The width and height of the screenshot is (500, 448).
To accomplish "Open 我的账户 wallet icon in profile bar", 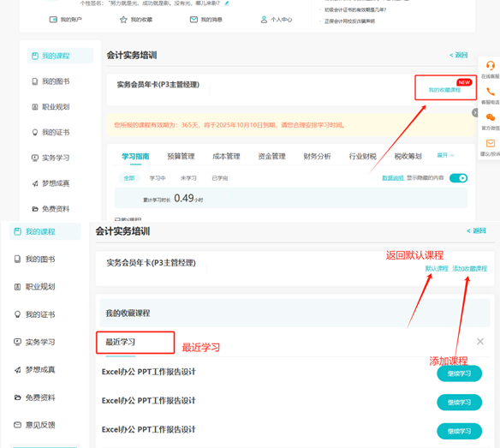I will [x=53, y=20].
